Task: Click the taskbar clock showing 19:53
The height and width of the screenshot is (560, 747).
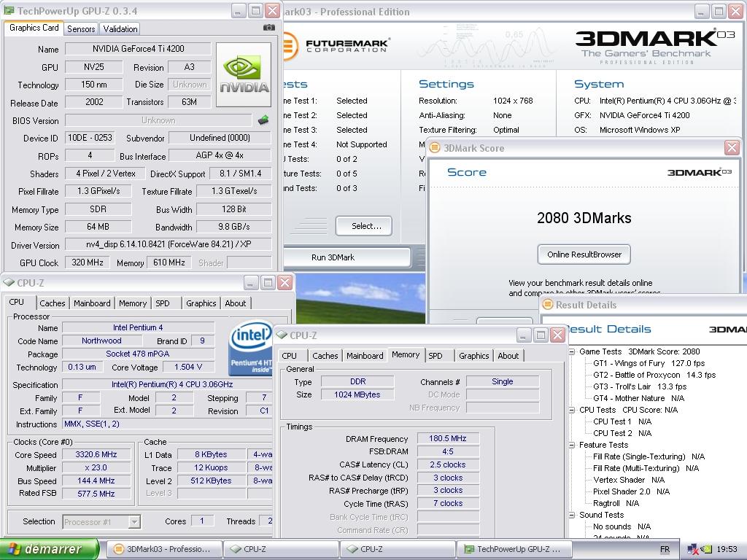Action: (x=727, y=550)
